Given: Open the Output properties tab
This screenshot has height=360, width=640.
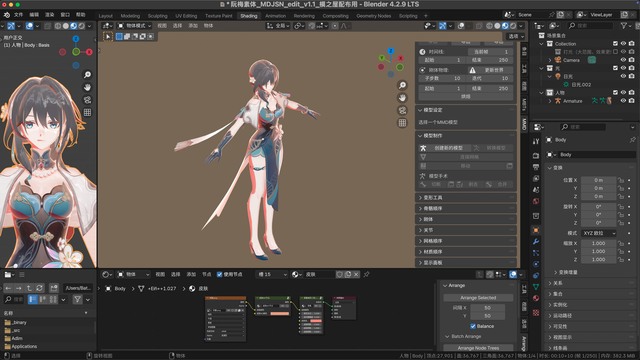Looking at the screenshot, I should pos(536,167).
